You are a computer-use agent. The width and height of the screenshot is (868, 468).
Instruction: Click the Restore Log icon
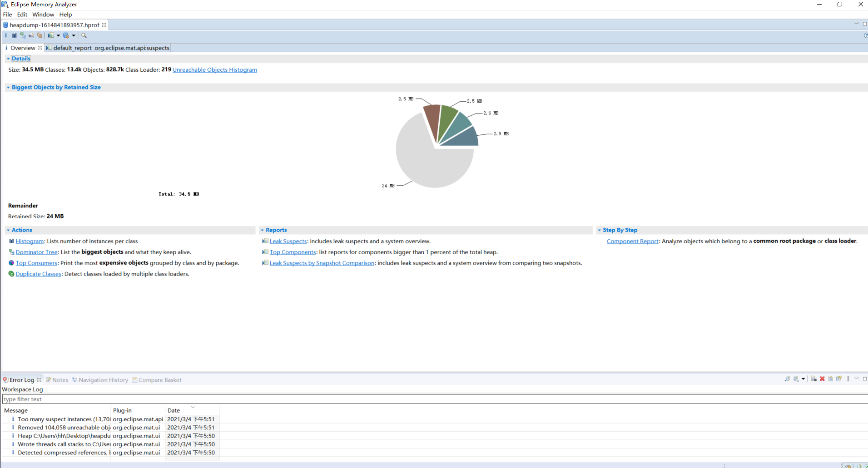click(839, 379)
